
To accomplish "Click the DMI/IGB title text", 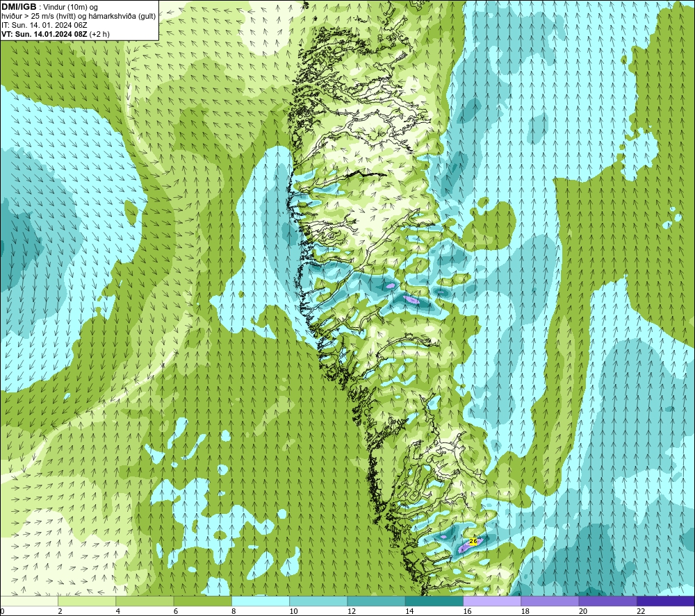I will click(19, 7).
